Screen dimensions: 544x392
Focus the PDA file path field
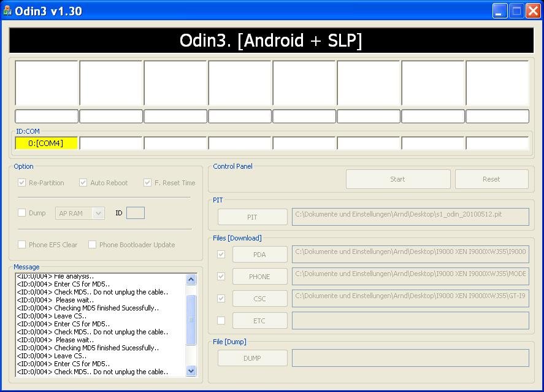[410, 255]
